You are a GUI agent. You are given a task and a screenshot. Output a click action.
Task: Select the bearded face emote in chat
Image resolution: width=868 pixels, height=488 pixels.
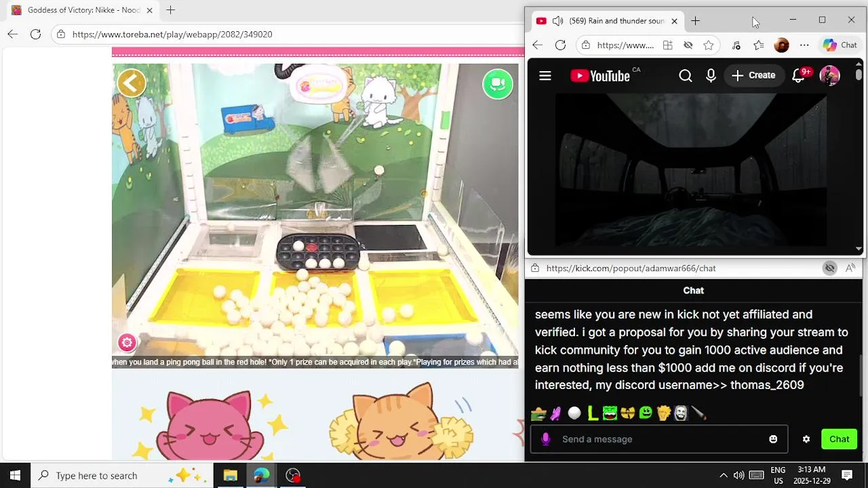[x=681, y=413]
